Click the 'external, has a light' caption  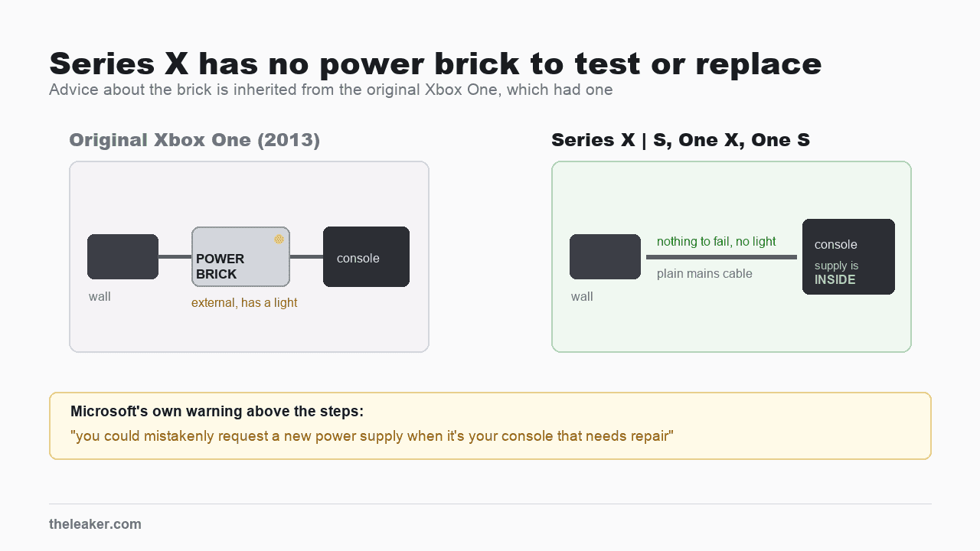[244, 303]
